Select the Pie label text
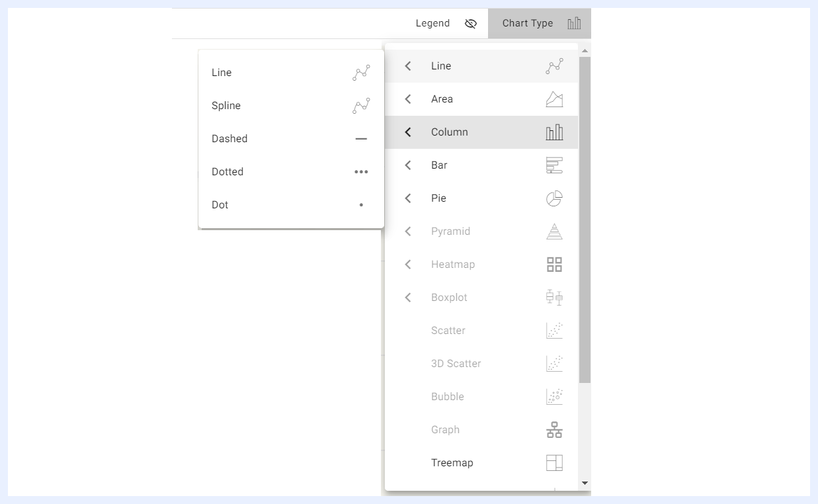The height and width of the screenshot is (504, 818). 438,198
